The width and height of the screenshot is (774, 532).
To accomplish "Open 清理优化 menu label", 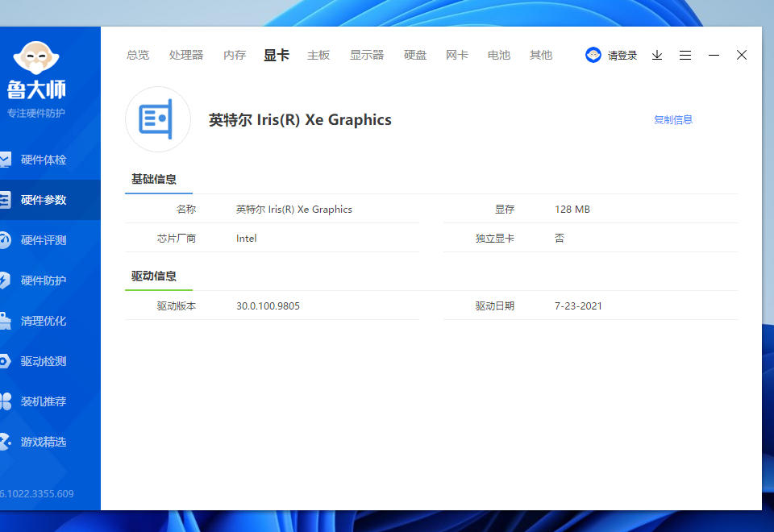I will [x=44, y=321].
